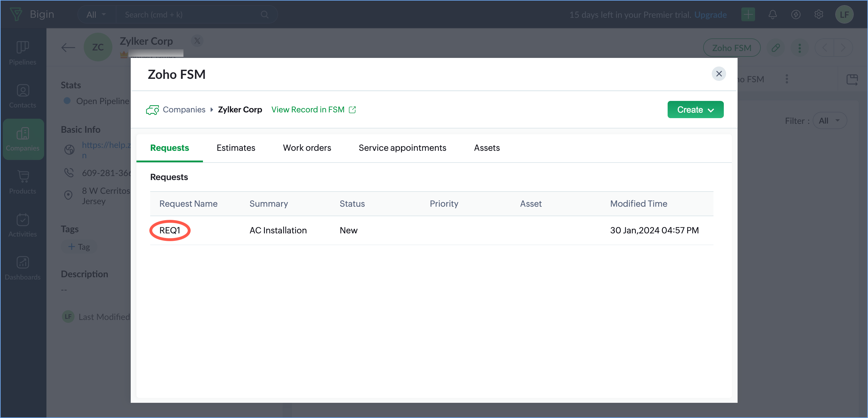Click the New status cell
The height and width of the screenshot is (418, 868).
pyautogui.click(x=348, y=230)
